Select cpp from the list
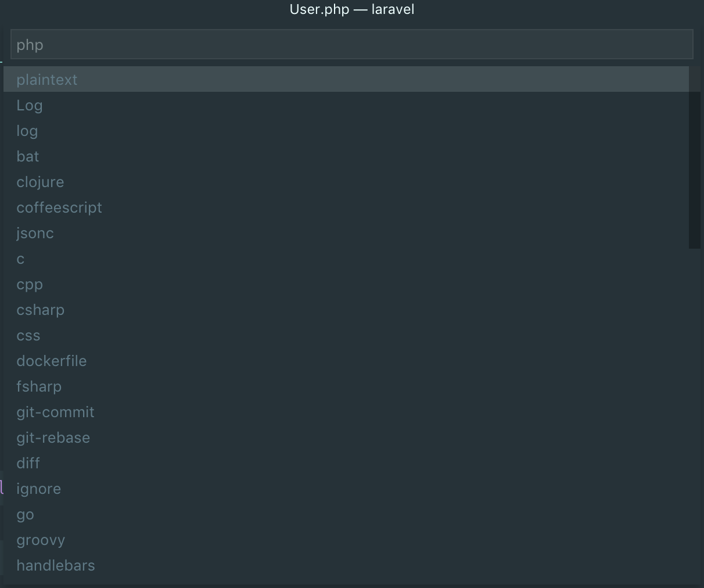 click(x=30, y=284)
